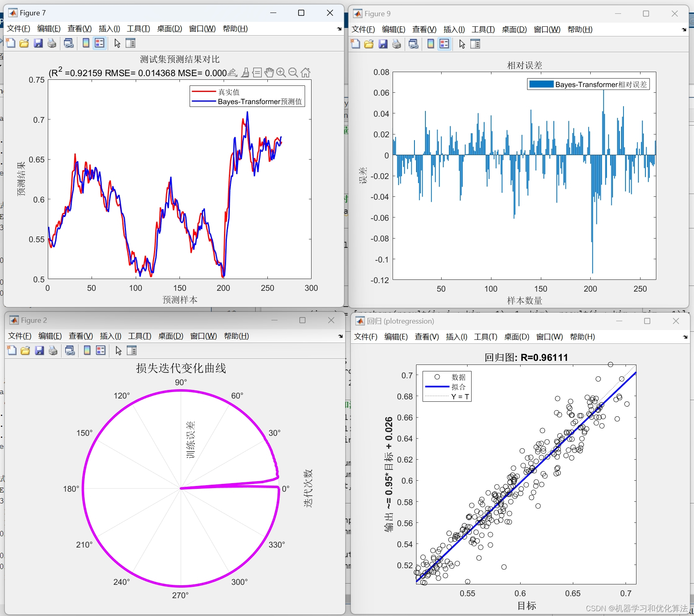The width and height of the screenshot is (694, 616).
Task: Save Figure 2 using the floppy icon
Action: coord(39,350)
